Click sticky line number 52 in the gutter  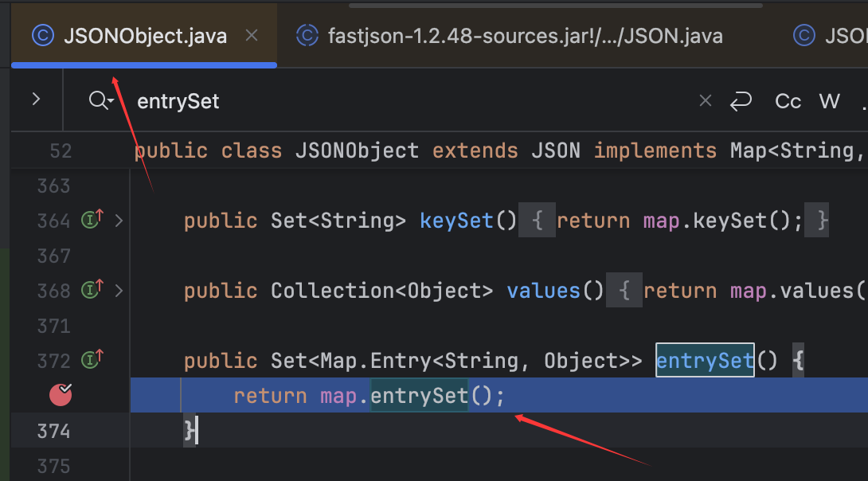click(x=61, y=151)
